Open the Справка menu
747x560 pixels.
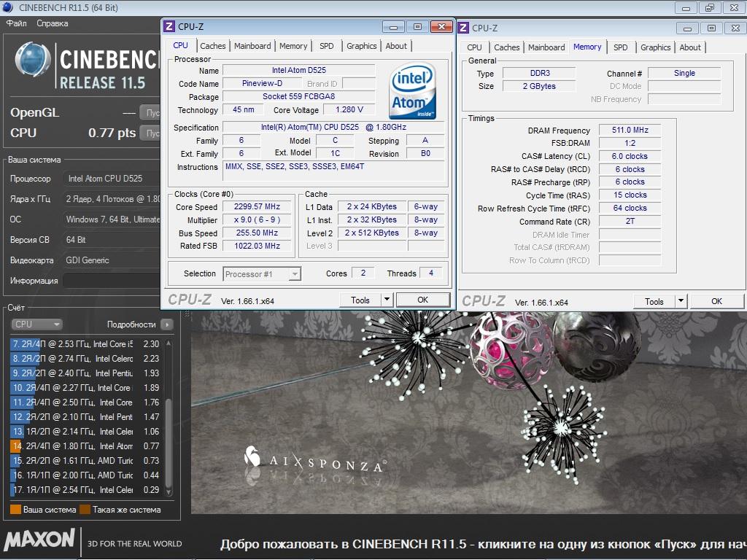[x=53, y=23]
